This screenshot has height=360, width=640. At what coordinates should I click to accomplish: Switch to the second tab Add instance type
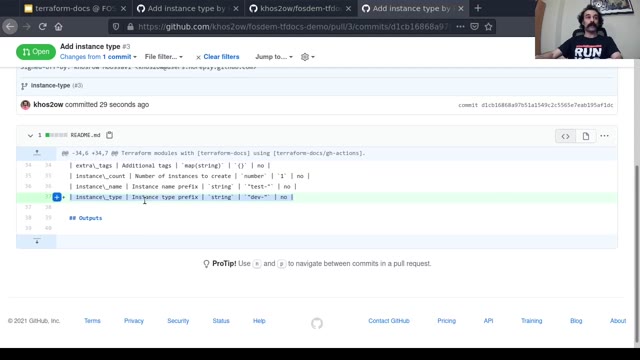188,9
